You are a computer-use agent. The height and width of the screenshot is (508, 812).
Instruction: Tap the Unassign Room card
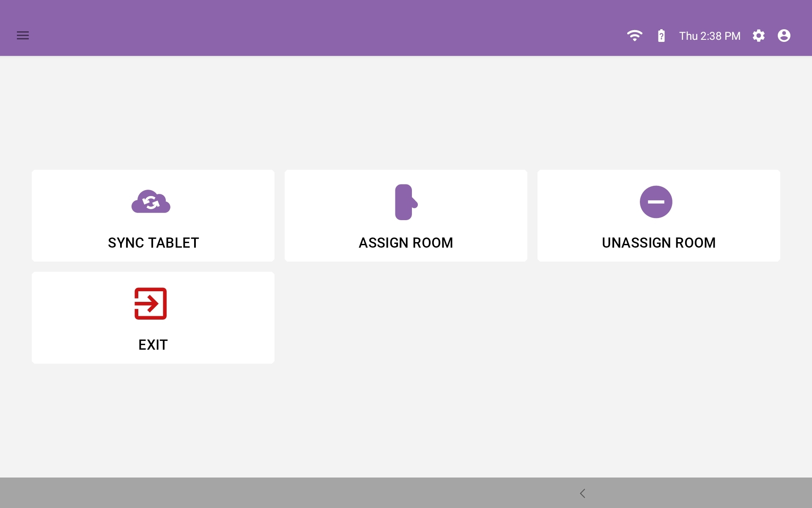[x=658, y=216]
